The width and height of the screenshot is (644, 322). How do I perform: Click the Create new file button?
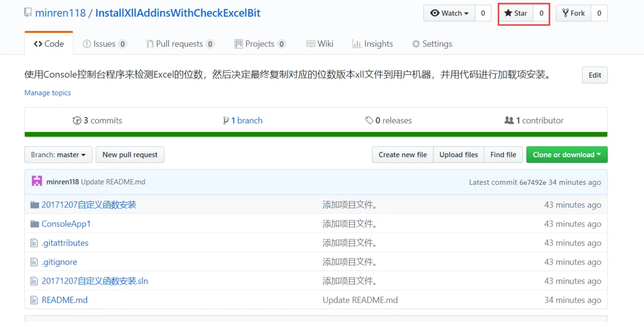tap(403, 155)
